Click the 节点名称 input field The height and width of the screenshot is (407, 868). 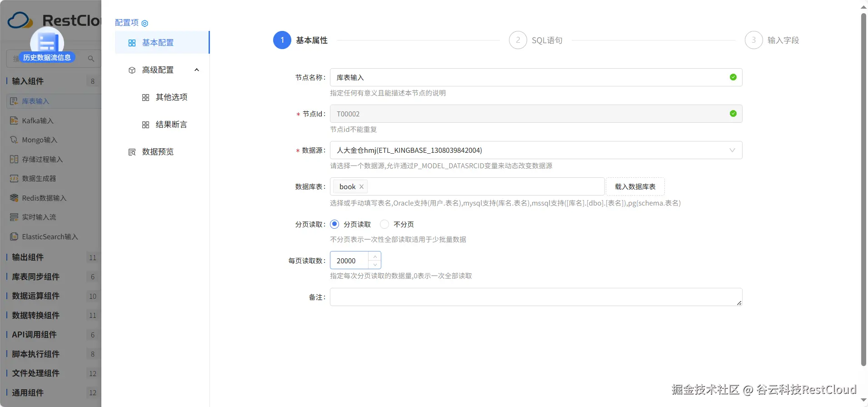click(536, 77)
